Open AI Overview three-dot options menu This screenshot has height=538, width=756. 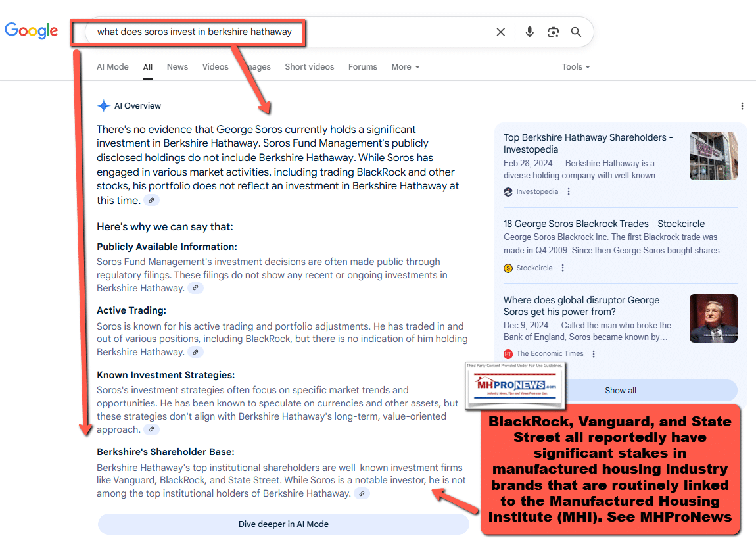(742, 106)
